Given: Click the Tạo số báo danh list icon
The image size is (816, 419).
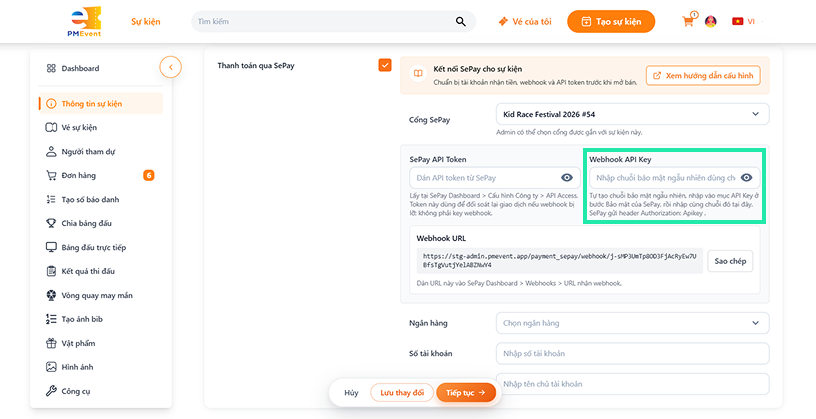Looking at the screenshot, I should pyautogui.click(x=51, y=199).
